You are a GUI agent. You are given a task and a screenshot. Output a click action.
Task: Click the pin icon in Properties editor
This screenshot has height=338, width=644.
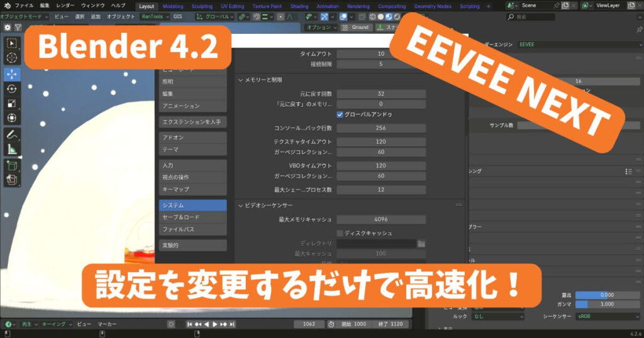(639, 29)
